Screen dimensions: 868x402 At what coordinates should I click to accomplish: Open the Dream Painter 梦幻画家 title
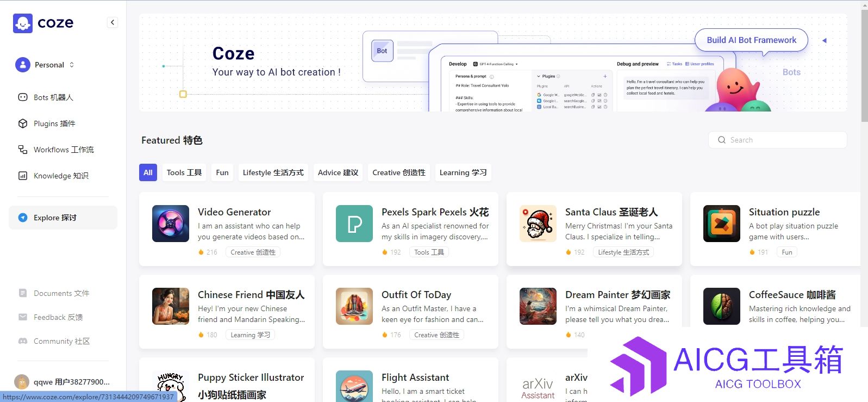pyautogui.click(x=618, y=295)
